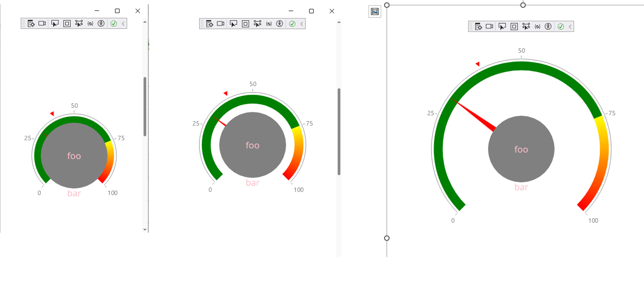Open the picture Layout Options button
The height and width of the screenshot is (284, 644).
(x=375, y=12)
